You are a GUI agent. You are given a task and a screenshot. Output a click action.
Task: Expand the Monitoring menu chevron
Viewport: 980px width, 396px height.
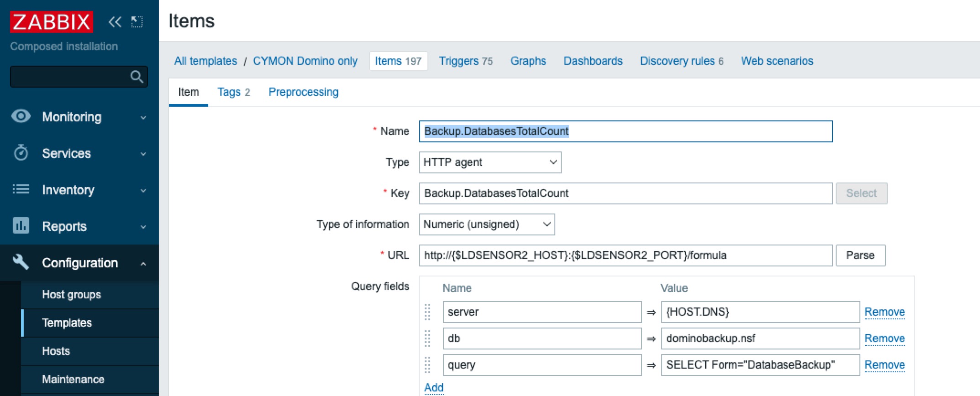coord(143,117)
